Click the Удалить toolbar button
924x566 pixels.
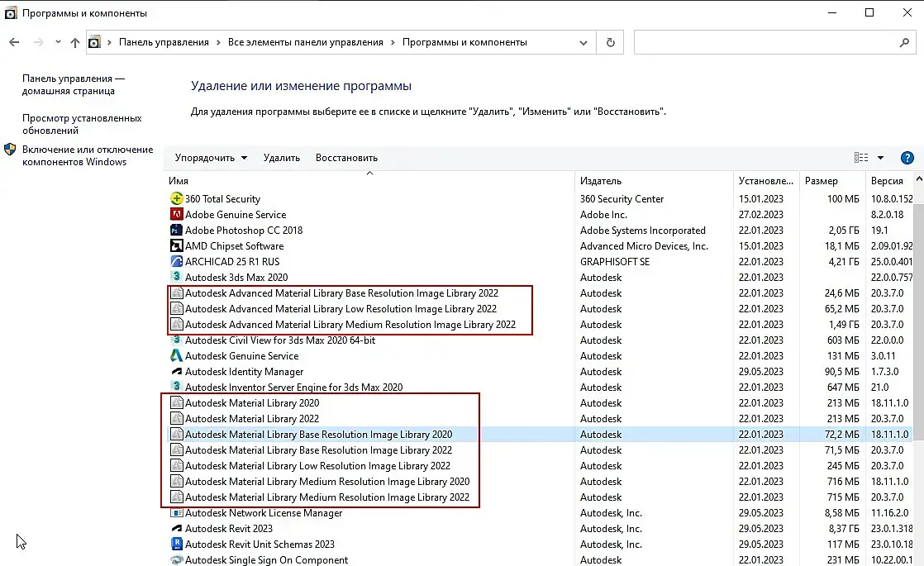pos(282,158)
